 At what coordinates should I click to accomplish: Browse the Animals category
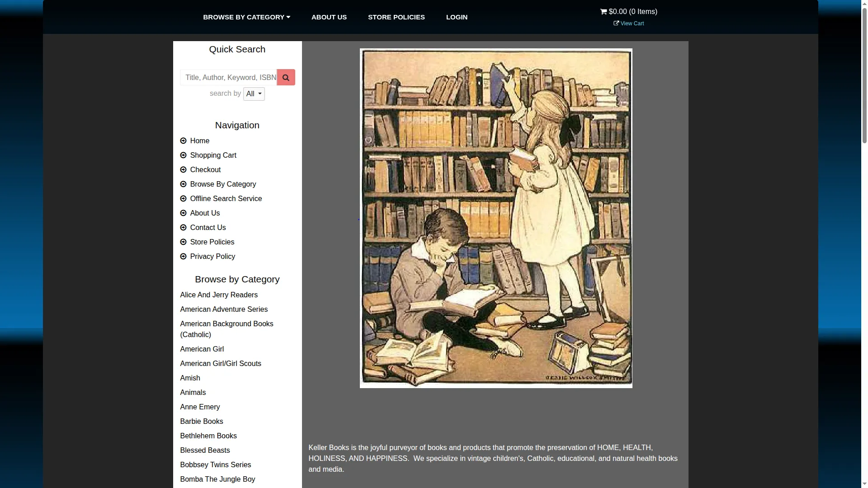click(x=193, y=393)
